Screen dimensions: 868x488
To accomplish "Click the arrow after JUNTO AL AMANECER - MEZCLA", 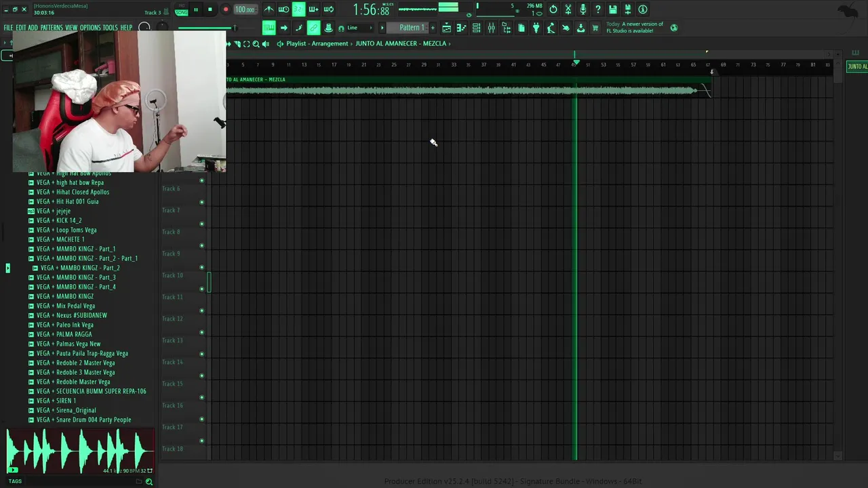I will pos(450,43).
